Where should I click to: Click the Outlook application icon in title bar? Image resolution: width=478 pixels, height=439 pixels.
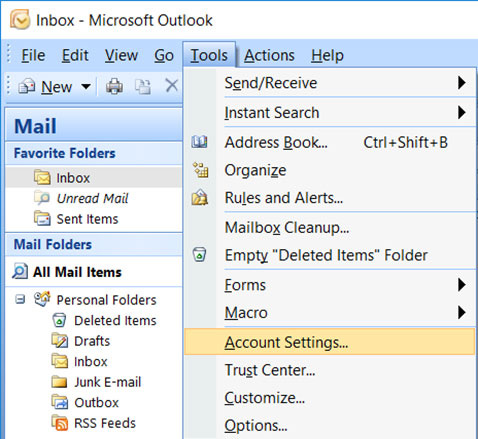pos(19,19)
